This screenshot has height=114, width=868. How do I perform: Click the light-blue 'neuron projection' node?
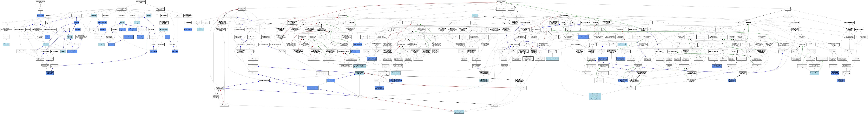[163, 29]
